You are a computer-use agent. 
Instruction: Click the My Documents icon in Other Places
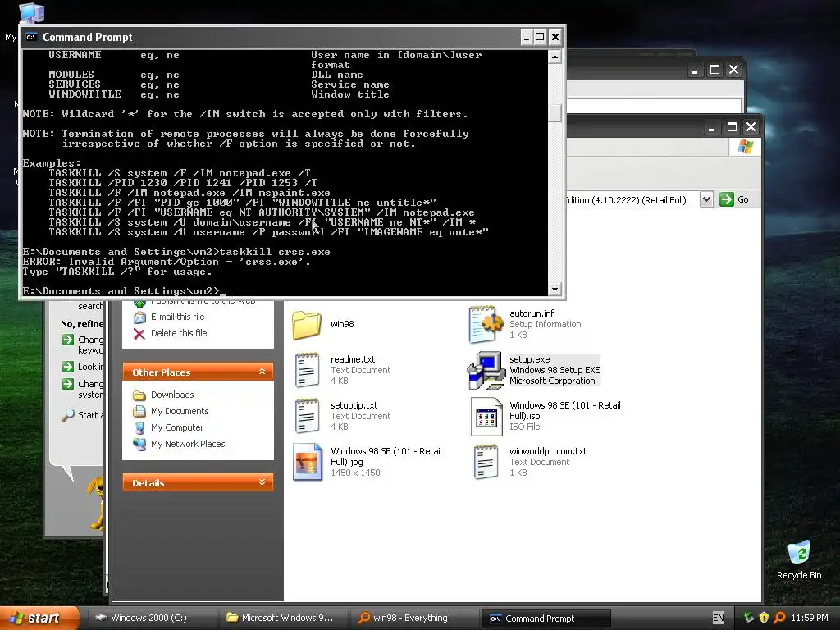[139, 412]
